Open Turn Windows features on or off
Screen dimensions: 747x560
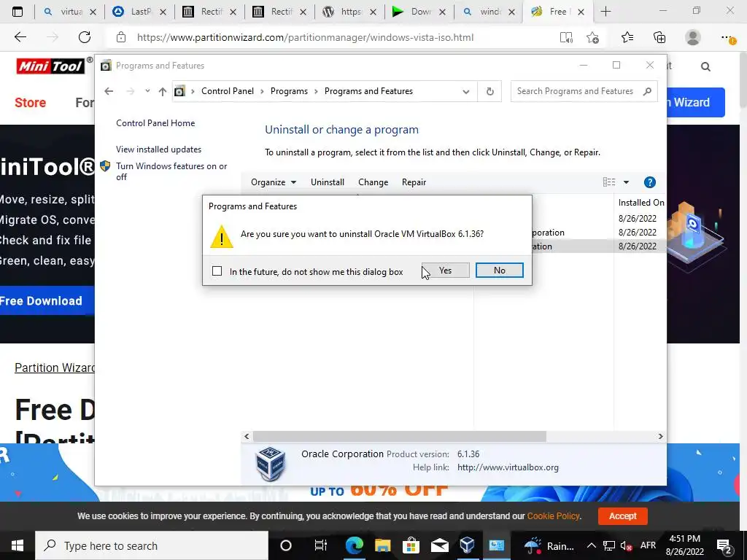[x=171, y=171]
